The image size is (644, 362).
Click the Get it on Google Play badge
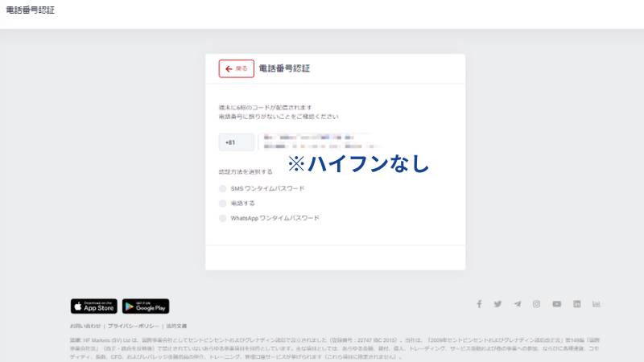(146, 306)
